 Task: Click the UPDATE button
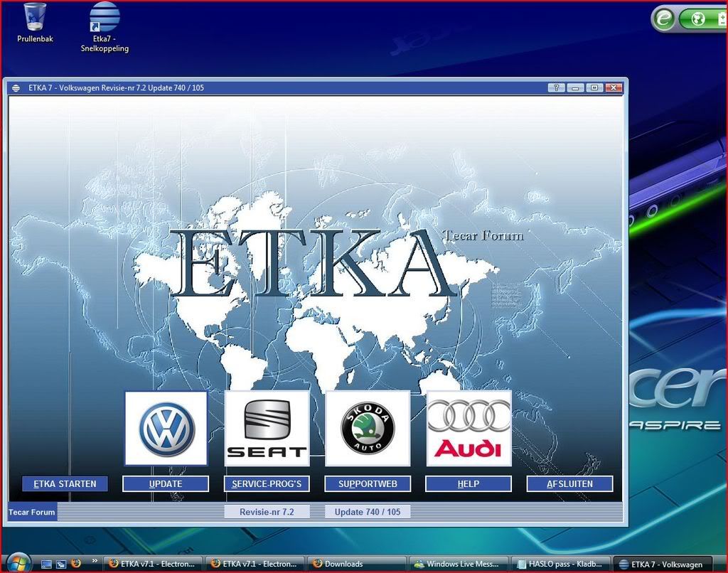(x=166, y=484)
